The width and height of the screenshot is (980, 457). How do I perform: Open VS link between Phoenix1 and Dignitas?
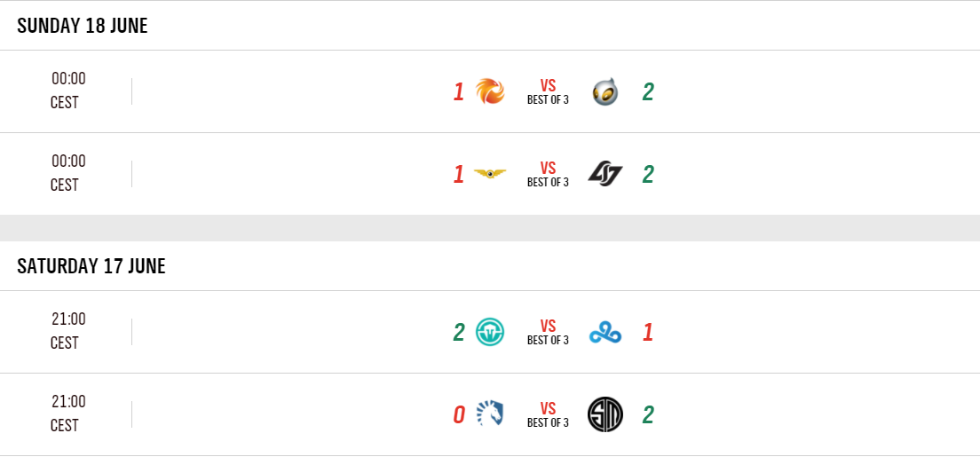pos(548,86)
